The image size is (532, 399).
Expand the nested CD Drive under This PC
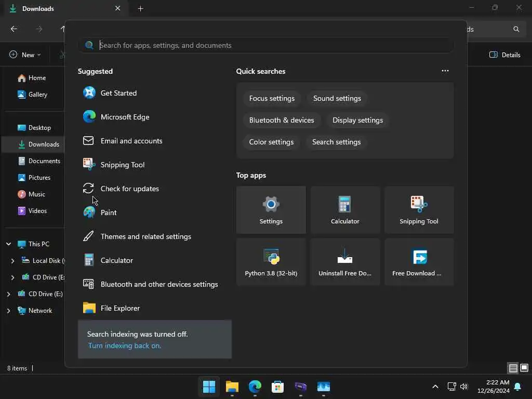pos(12,277)
